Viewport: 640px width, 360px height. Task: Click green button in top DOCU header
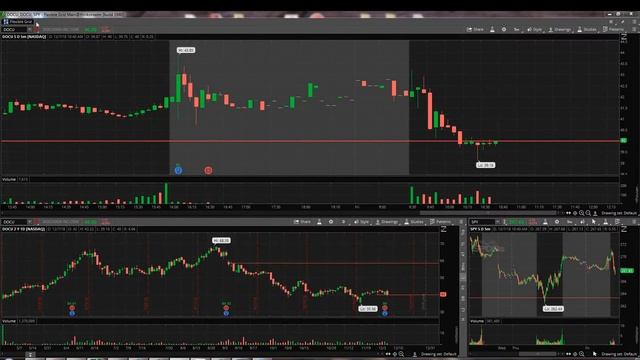tap(90, 30)
